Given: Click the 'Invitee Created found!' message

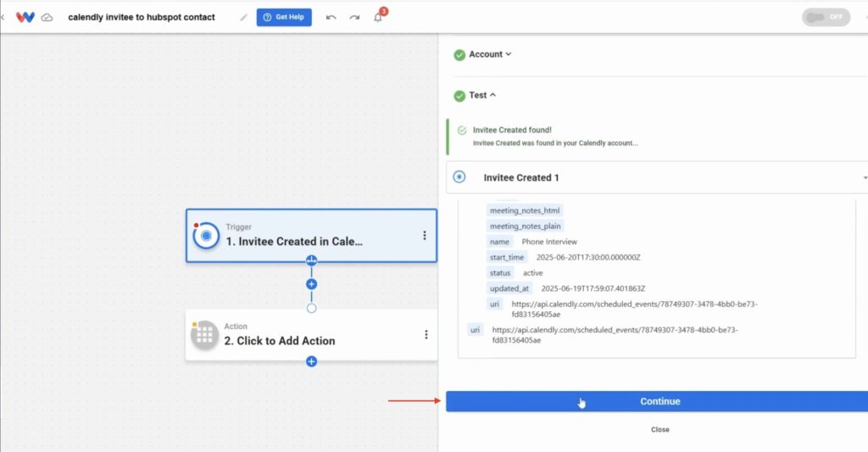Looking at the screenshot, I should point(512,130).
